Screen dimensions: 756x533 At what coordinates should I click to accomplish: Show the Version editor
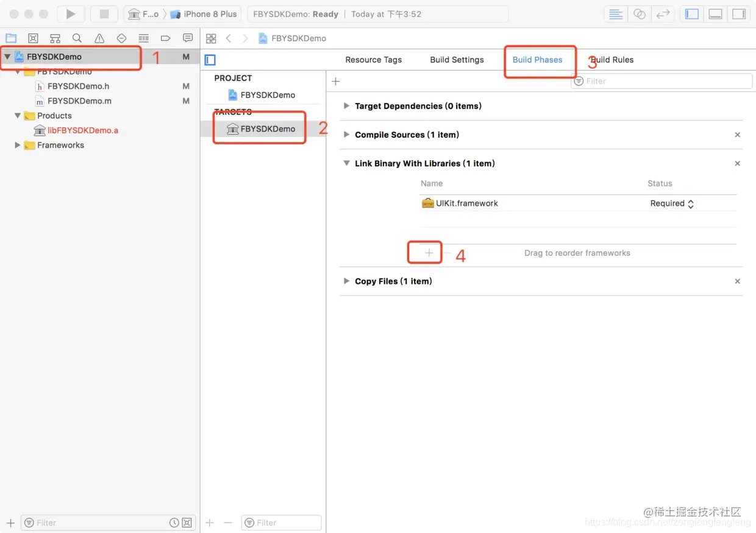click(663, 14)
